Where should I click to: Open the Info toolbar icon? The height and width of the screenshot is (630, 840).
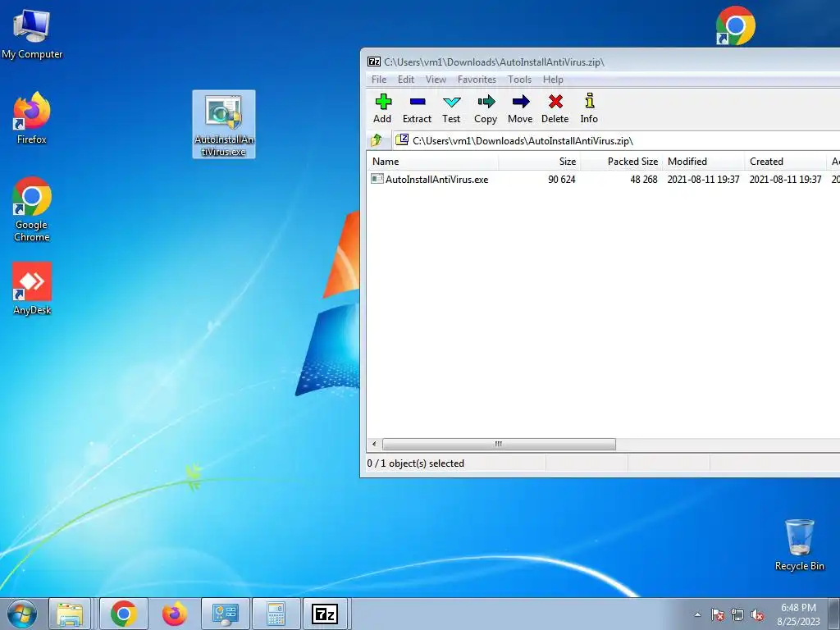pyautogui.click(x=589, y=109)
